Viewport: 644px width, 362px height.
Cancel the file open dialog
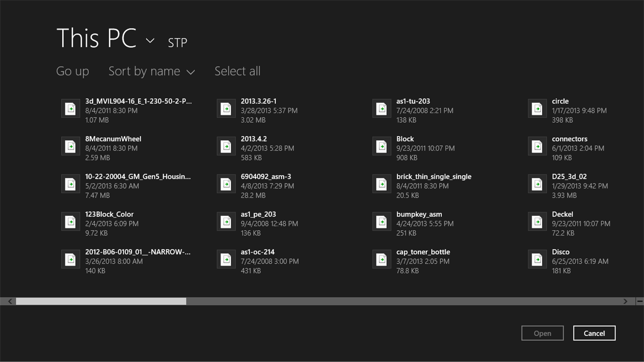tap(594, 333)
